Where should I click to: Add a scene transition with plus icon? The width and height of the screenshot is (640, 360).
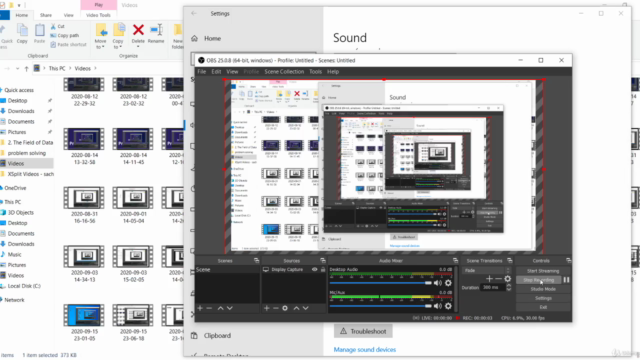[489, 279]
